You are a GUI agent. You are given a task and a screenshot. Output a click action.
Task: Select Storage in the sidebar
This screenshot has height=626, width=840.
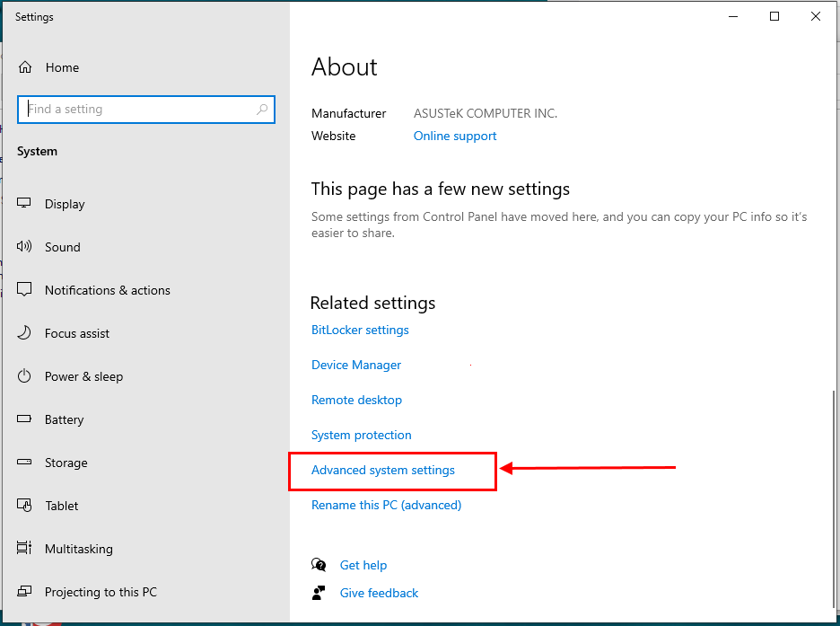pyautogui.click(x=66, y=463)
